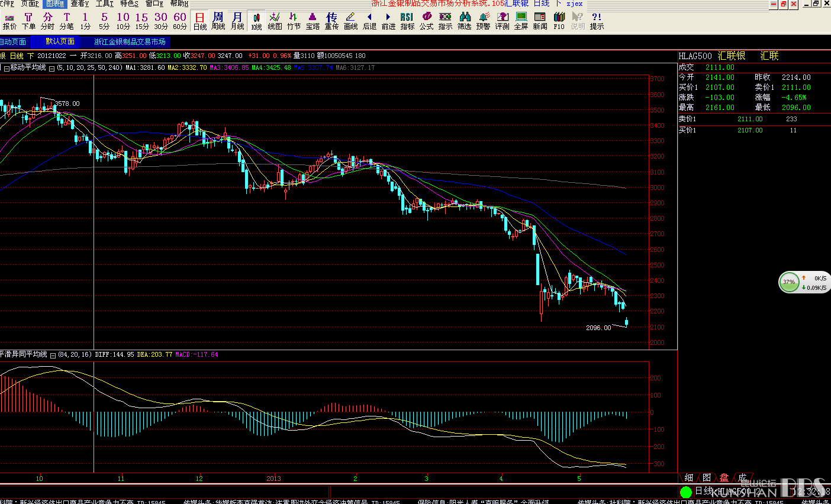Click the 下单 place order icon
The width and height of the screenshot is (831, 504).
pos(28,21)
